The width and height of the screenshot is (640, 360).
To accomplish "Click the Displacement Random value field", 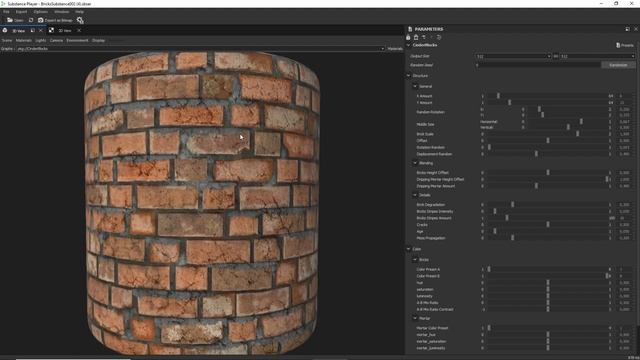I will click(x=625, y=154).
